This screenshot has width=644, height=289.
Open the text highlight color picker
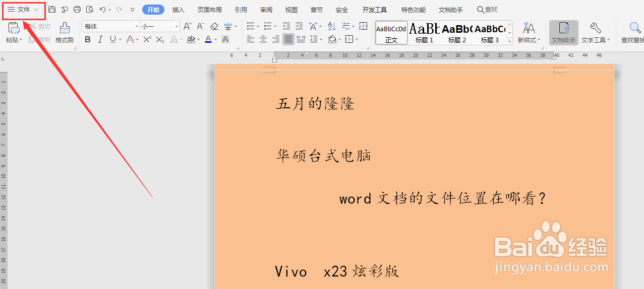coord(193,39)
